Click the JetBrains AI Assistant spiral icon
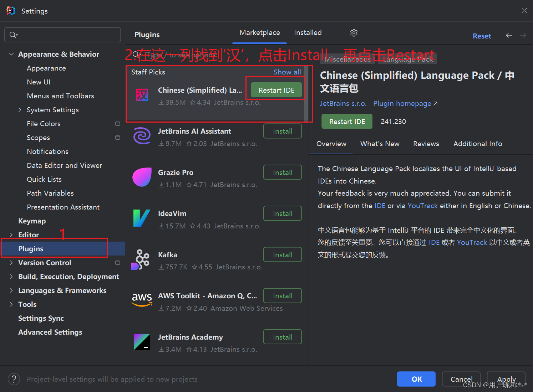The image size is (533, 392). (142, 136)
